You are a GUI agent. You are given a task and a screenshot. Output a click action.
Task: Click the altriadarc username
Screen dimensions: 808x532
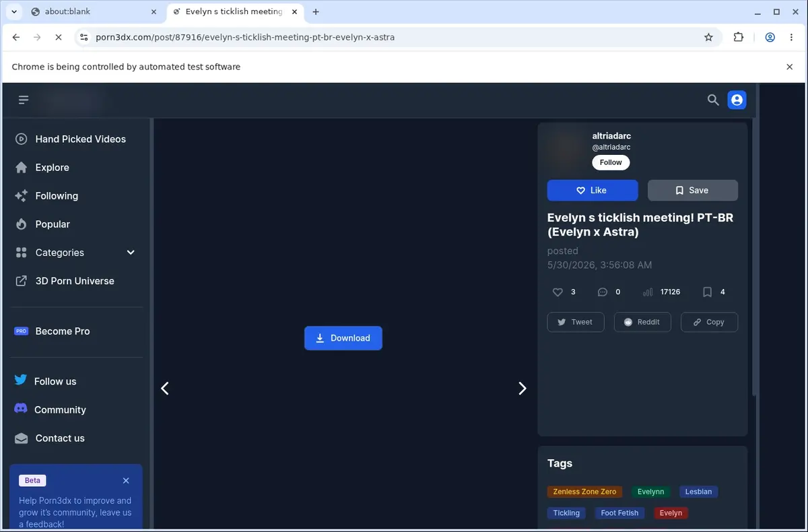tap(611, 136)
